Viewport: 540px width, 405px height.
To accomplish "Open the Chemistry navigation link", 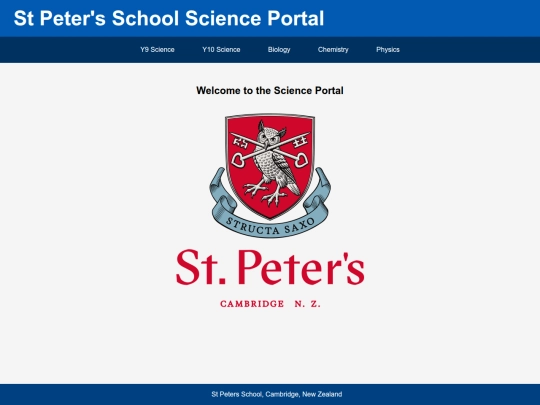I will [x=333, y=50].
